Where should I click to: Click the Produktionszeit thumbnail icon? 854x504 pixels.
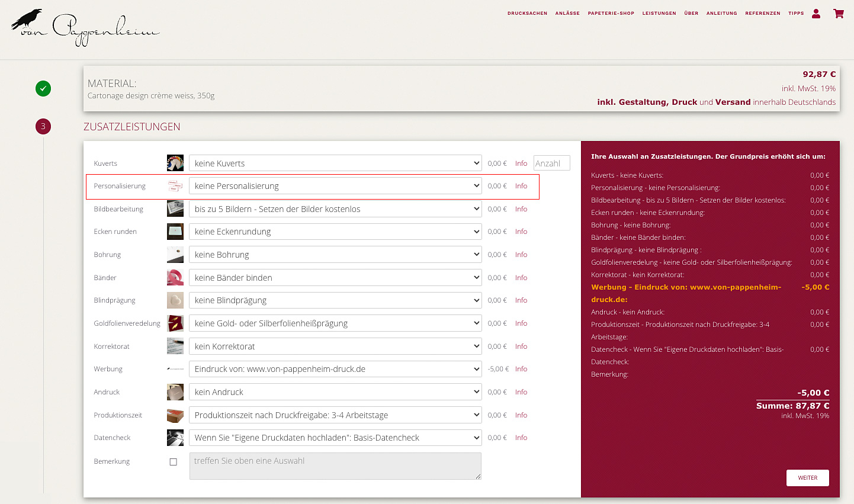tap(175, 415)
